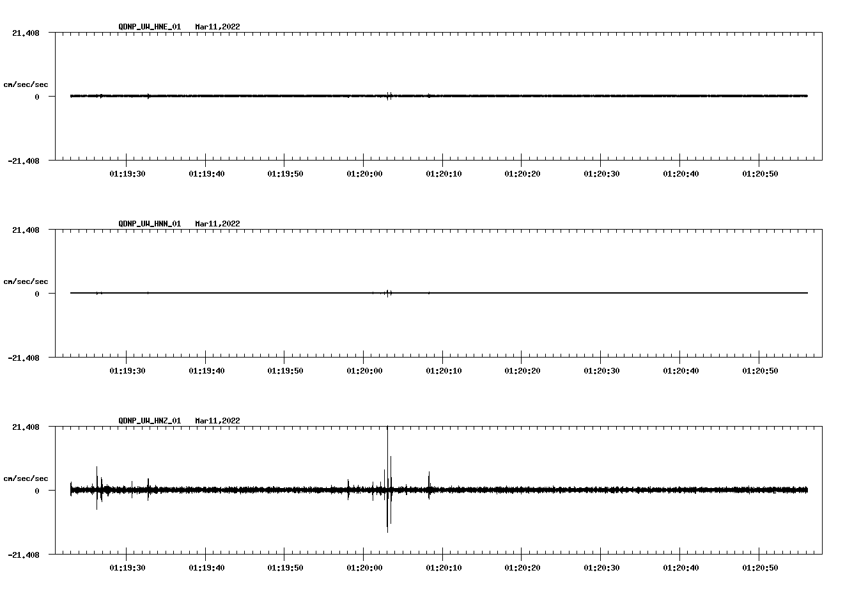Click the cm/sec/sec unit label of HNN plot
This screenshot has width=868, height=591.
[x=26, y=281]
